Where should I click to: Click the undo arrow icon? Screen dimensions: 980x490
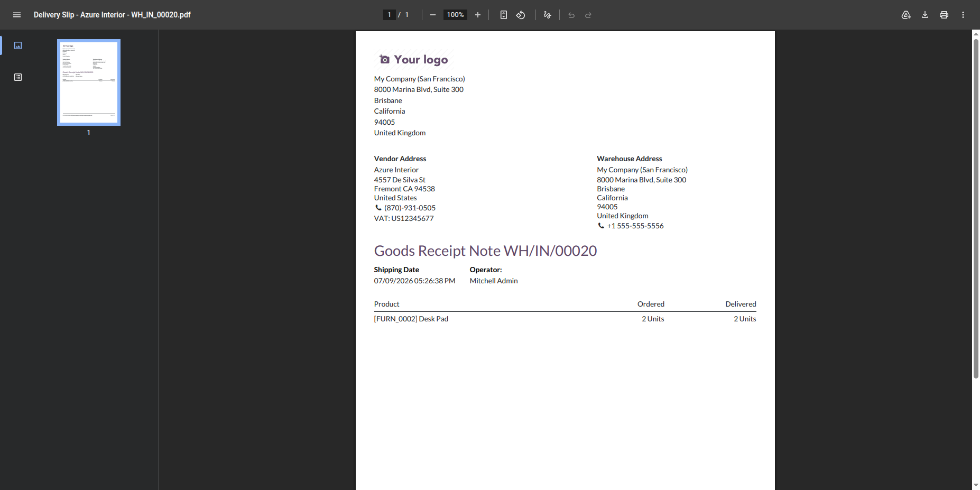click(571, 15)
